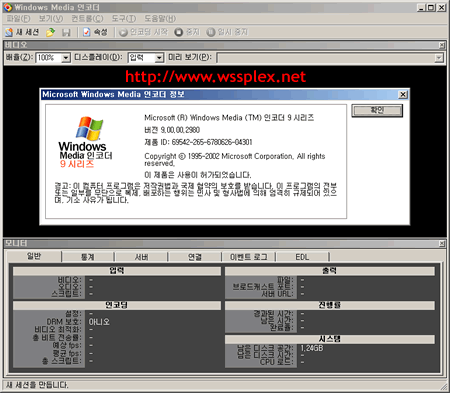
Task: Close the Video (비디오) panel
Action: (442, 45)
